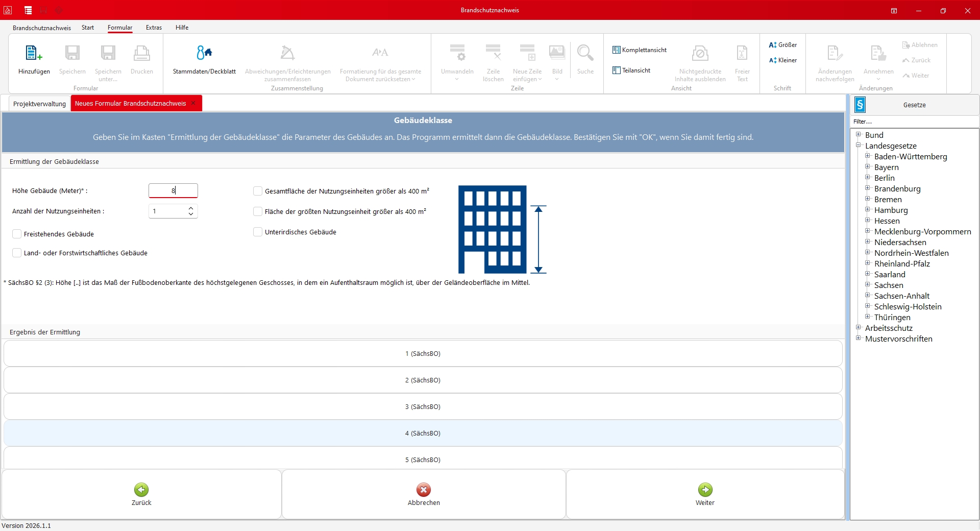
Task: Select result 5 (SächsBO)
Action: coord(423,458)
